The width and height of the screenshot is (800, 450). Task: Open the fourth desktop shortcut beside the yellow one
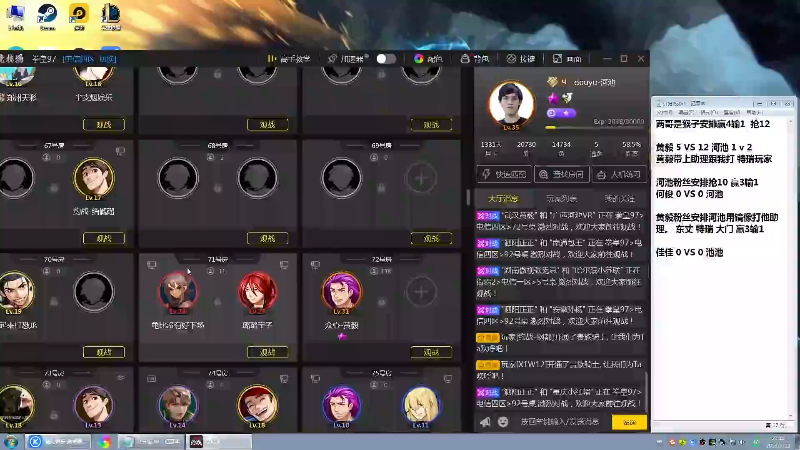111,15
